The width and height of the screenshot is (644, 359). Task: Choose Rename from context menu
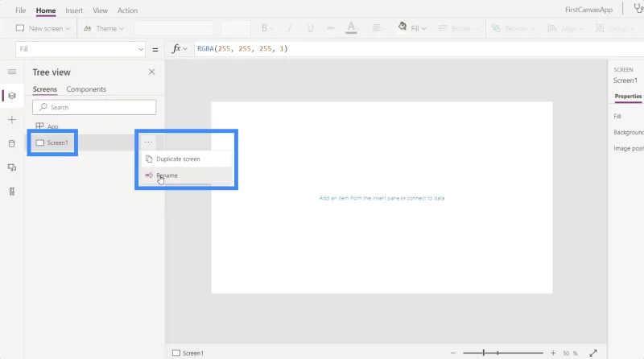[187, 175]
